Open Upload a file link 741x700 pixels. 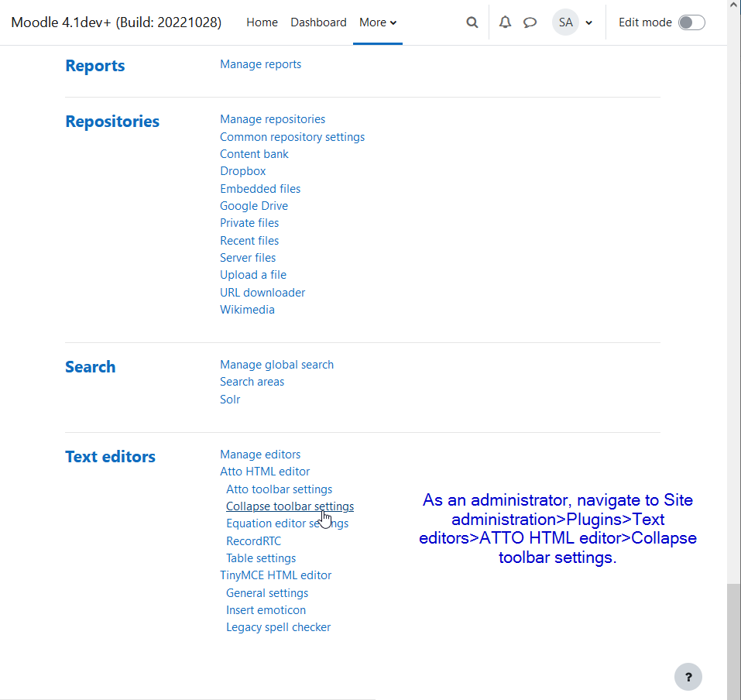[x=253, y=275]
